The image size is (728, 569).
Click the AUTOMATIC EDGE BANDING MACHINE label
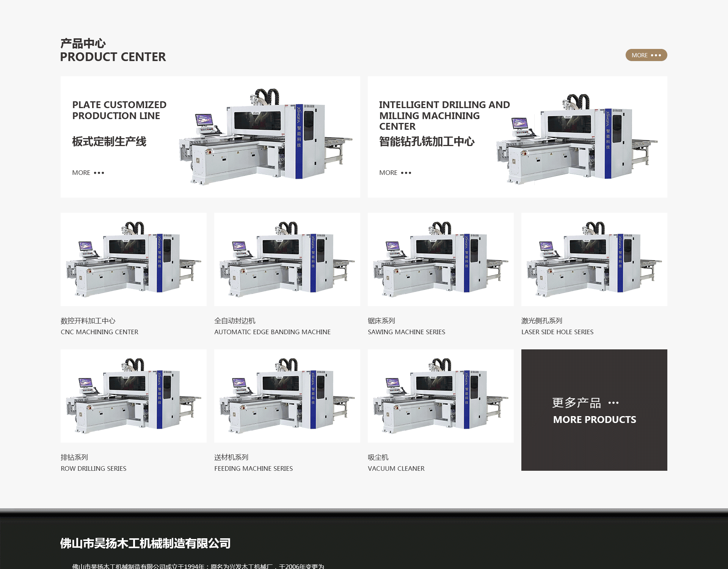pyautogui.click(x=272, y=332)
